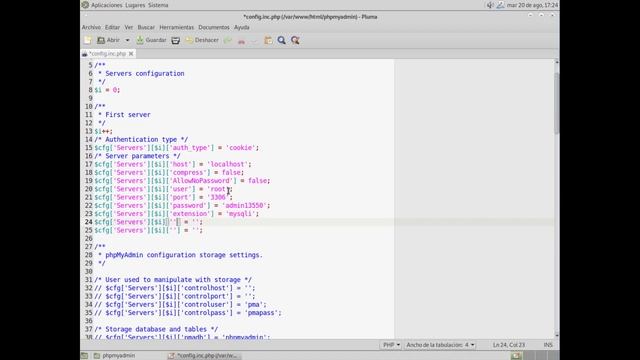Click 'Storage database and tables' comment

click(156, 329)
